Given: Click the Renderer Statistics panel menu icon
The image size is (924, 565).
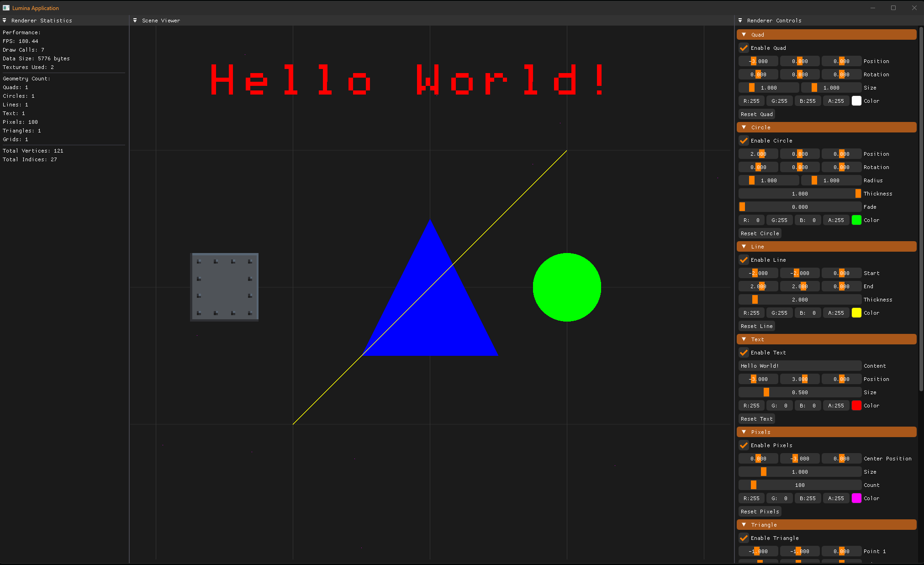Looking at the screenshot, I should (5, 20).
